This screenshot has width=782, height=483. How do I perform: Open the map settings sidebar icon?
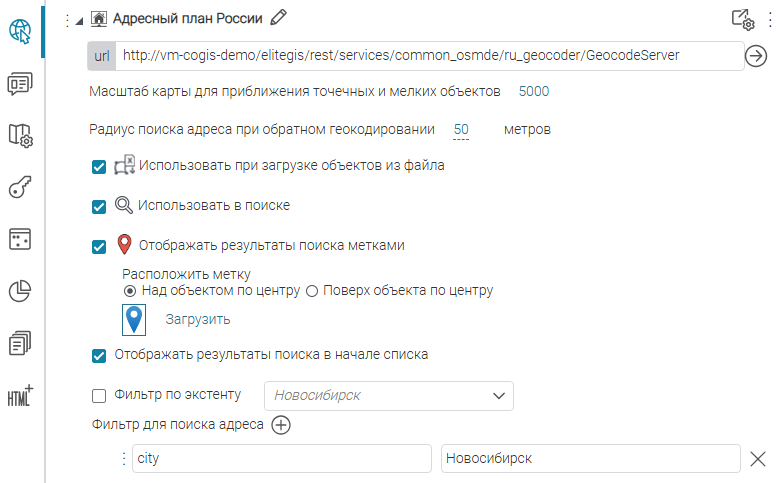(20, 135)
